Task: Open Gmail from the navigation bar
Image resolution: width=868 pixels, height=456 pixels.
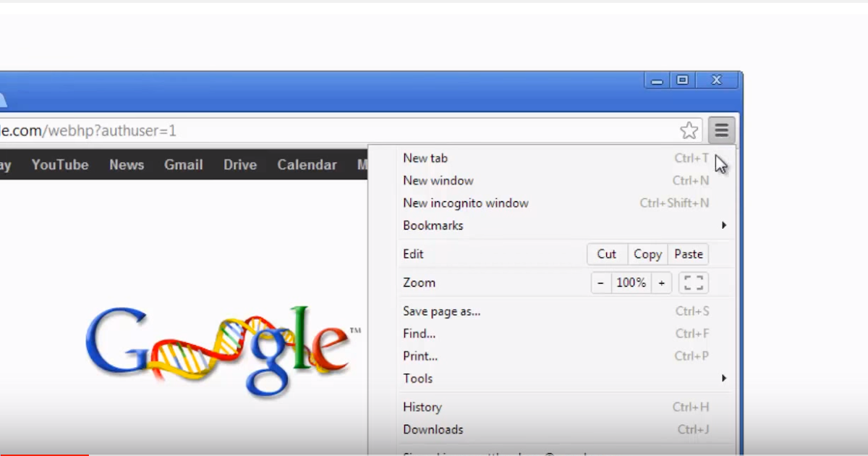Action: coord(183,164)
